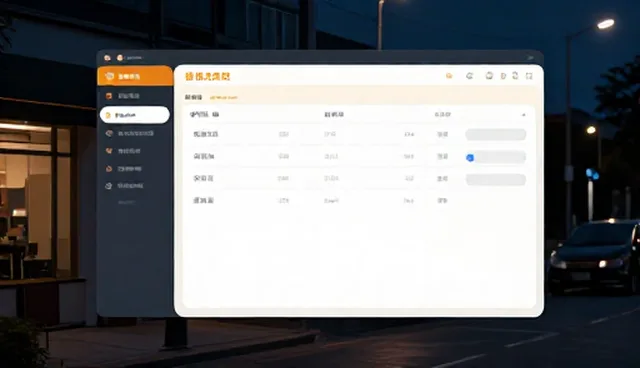
Task: Click the faint icon at the title bar's right end
Action: [x=530, y=58]
